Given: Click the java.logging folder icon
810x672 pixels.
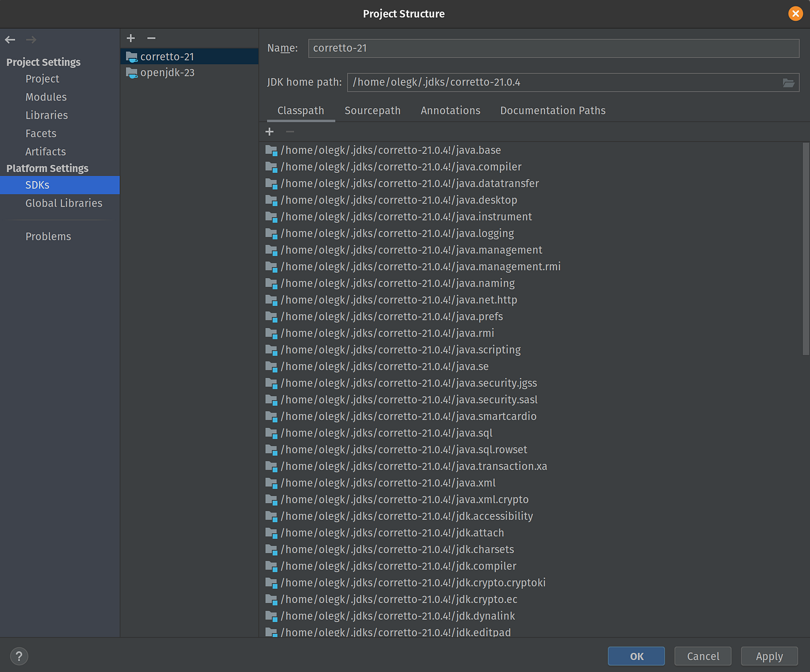Looking at the screenshot, I should 271,234.
